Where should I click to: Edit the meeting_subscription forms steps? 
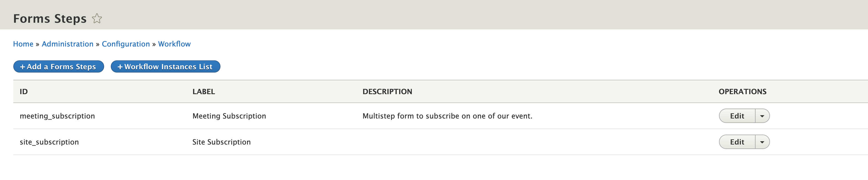(737, 116)
